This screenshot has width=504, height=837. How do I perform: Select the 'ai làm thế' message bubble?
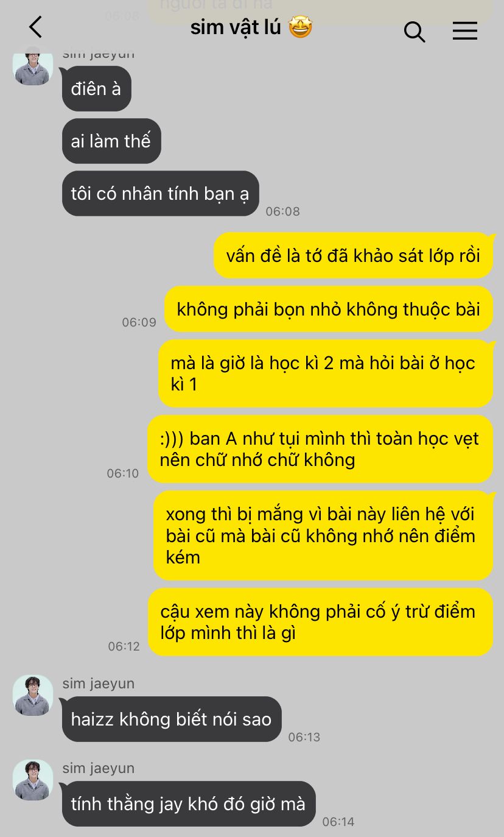coord(111,141)
